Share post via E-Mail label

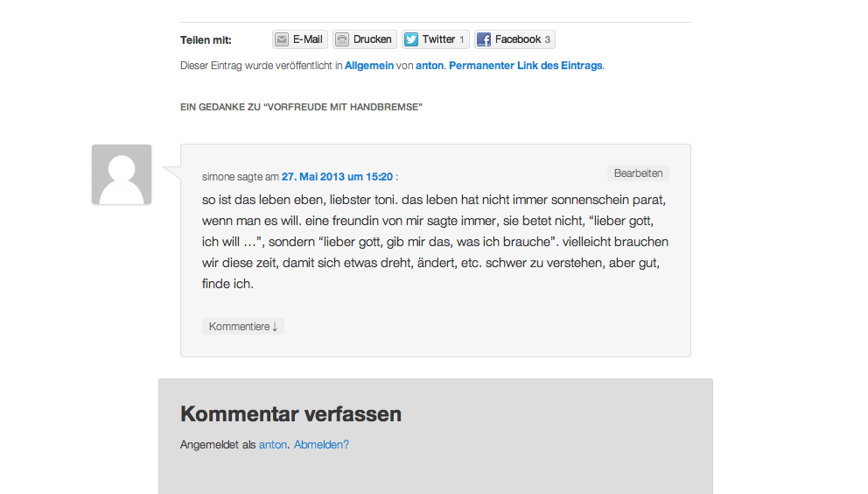[x=308, y=39]
